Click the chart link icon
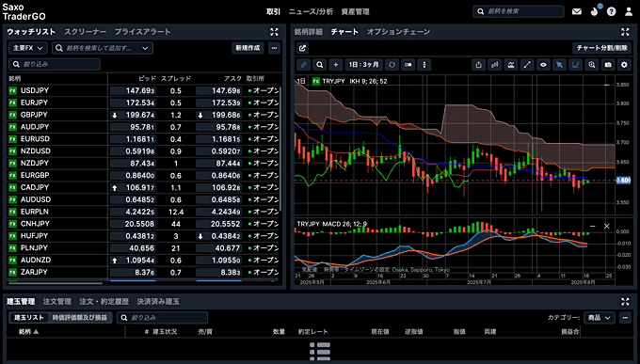This screenshot has height=364, width=640. [303, 65]
